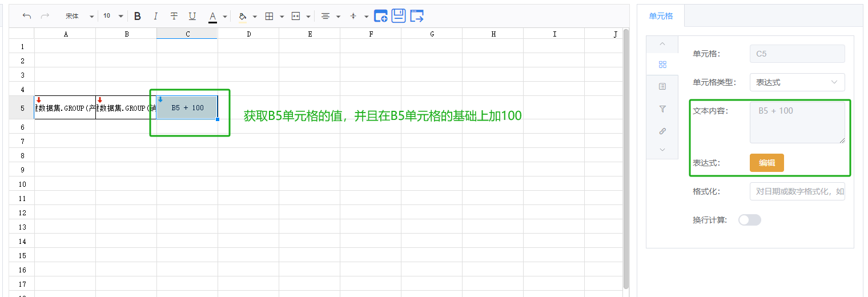Viewport: 868px width, 297px height.
Task: Select column header H
Action: click(x=493, y=34)
